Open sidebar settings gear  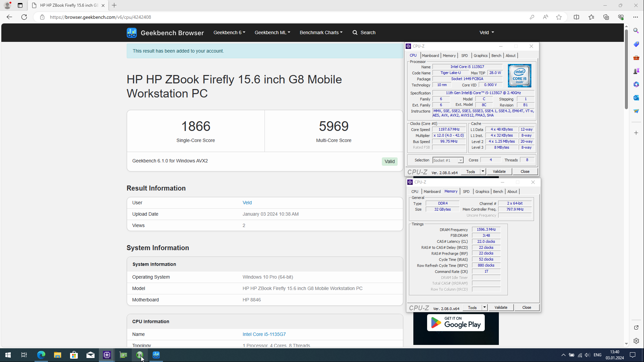click(636, 341)
